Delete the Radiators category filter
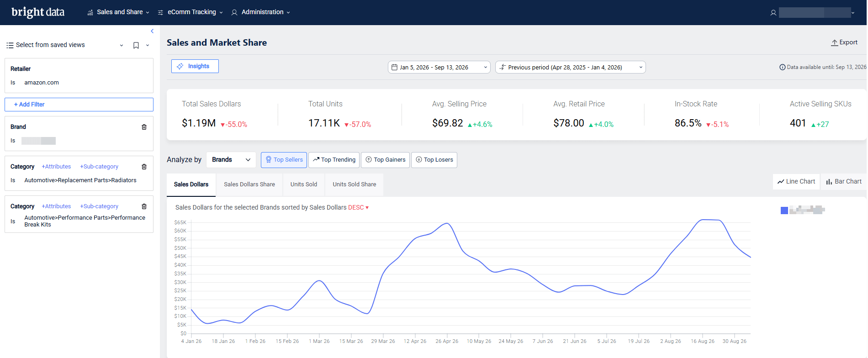Screen dimensions: 868x358 (x=144, y=167)
